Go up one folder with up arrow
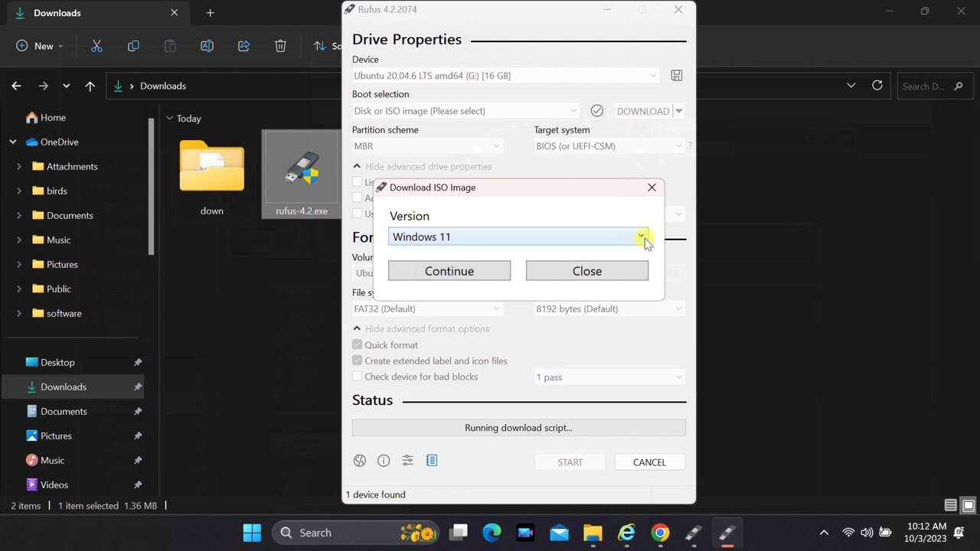The height and width of the screenshot is (551, 980). (x=90, y=86)
